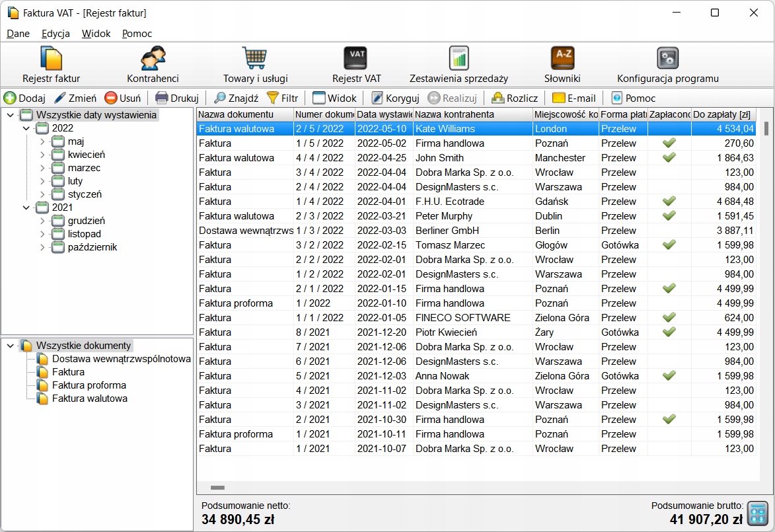The image size is (775, 532).
Task: Open the Widok menu in menu bar
Action: point(96,34)
